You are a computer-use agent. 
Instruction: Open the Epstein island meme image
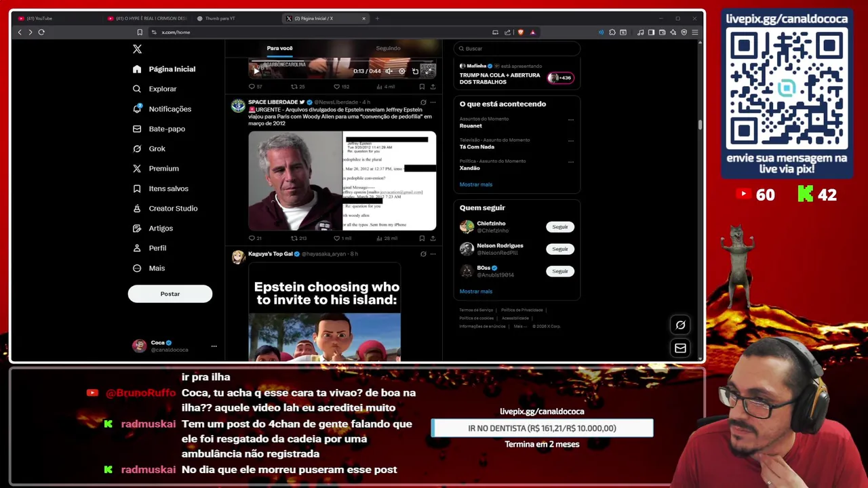tap(324, 312)
